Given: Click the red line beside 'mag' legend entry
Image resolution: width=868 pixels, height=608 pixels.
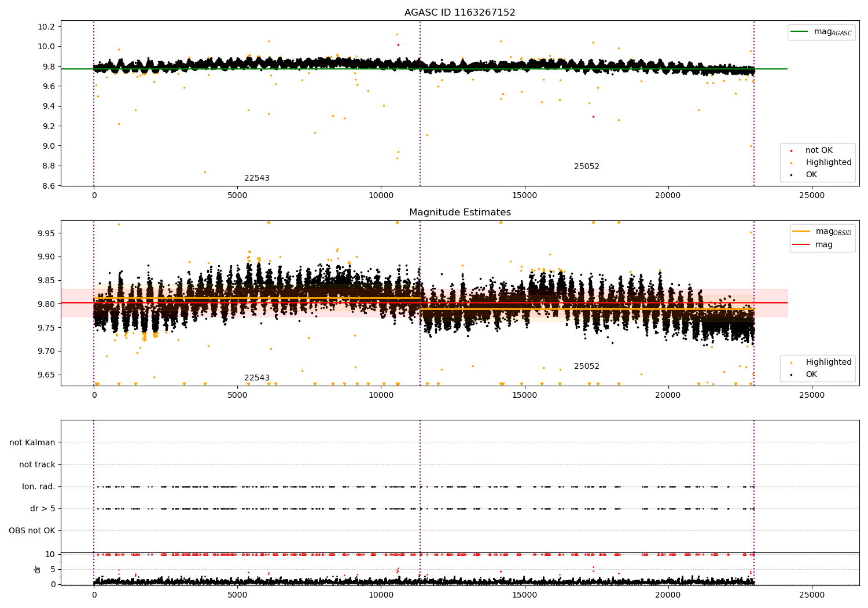Looking at the screenshot, I should (801, 245).
